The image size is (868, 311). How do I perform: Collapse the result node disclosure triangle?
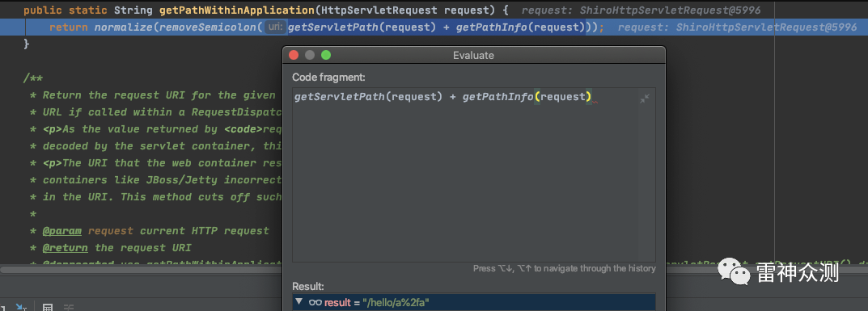(299, 301)
